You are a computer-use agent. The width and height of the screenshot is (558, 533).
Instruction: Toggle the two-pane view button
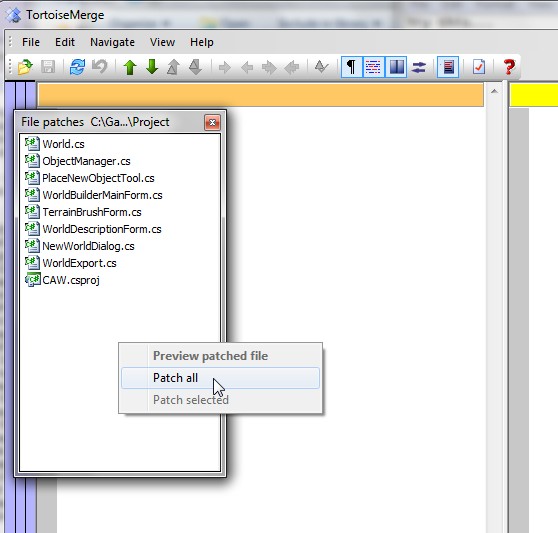[396, 67]
